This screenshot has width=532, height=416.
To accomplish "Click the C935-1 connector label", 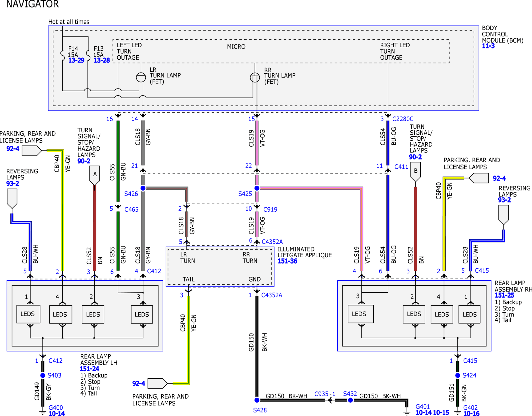I will [325, 394].
